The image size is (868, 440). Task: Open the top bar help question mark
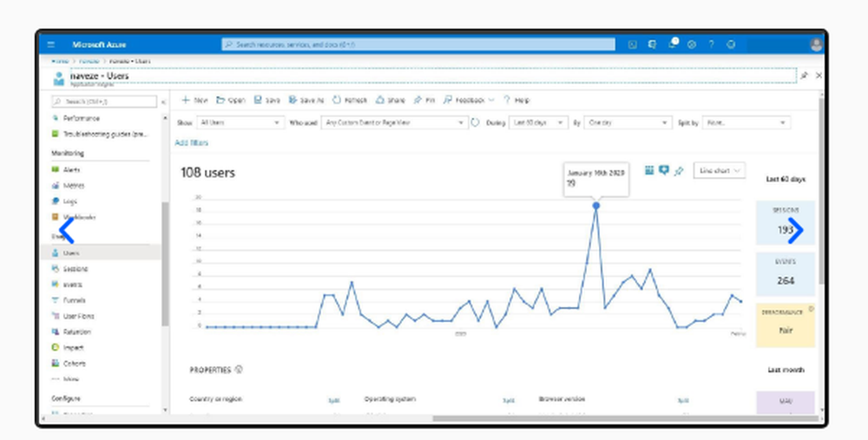pyautogui.click(x=712, y=45)
